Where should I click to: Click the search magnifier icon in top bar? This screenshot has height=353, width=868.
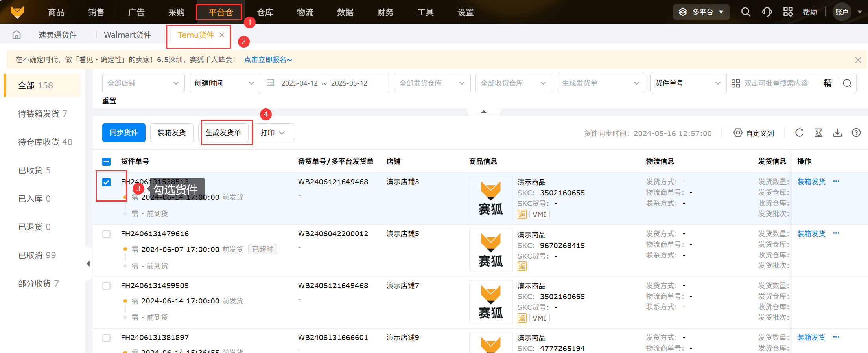click(x=745, y=12)
